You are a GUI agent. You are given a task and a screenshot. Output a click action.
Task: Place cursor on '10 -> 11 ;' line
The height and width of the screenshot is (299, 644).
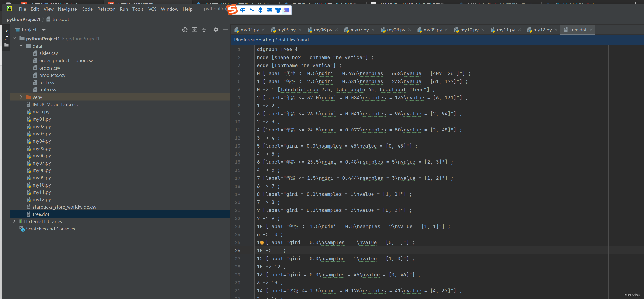(x=271, y=250)
